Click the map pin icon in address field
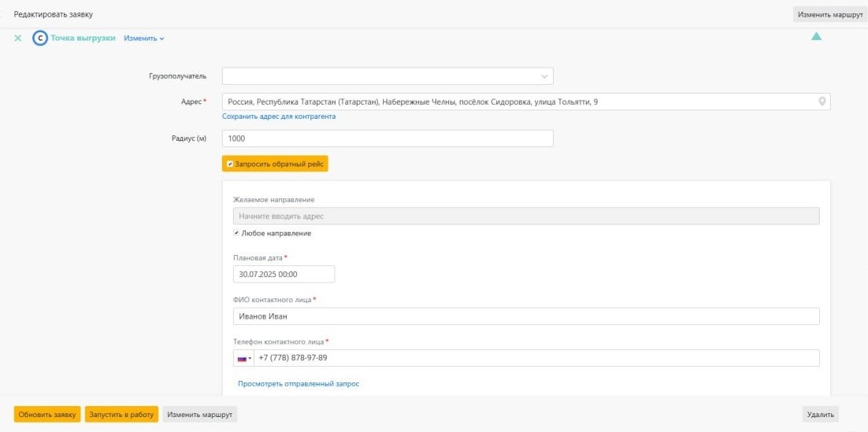The image size is (868, 432). click(822, 102)
